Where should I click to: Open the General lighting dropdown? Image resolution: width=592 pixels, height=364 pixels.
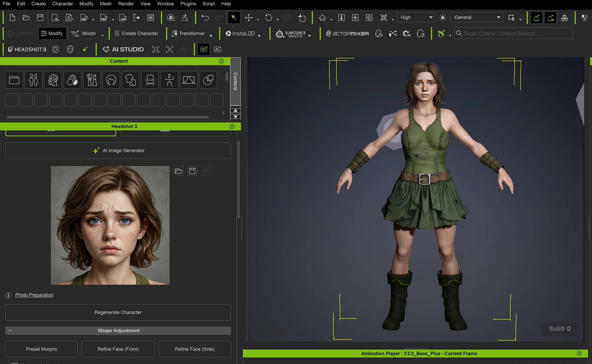tap(476, 18)
